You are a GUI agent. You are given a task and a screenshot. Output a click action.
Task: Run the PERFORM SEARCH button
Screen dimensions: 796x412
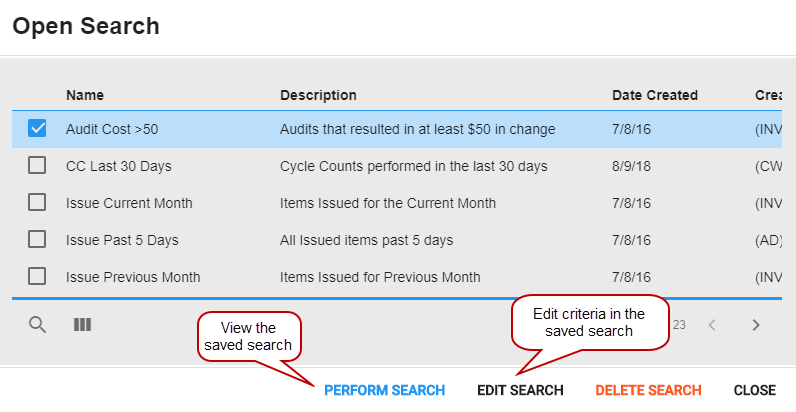pyautogui.click(x=384, y=390)
